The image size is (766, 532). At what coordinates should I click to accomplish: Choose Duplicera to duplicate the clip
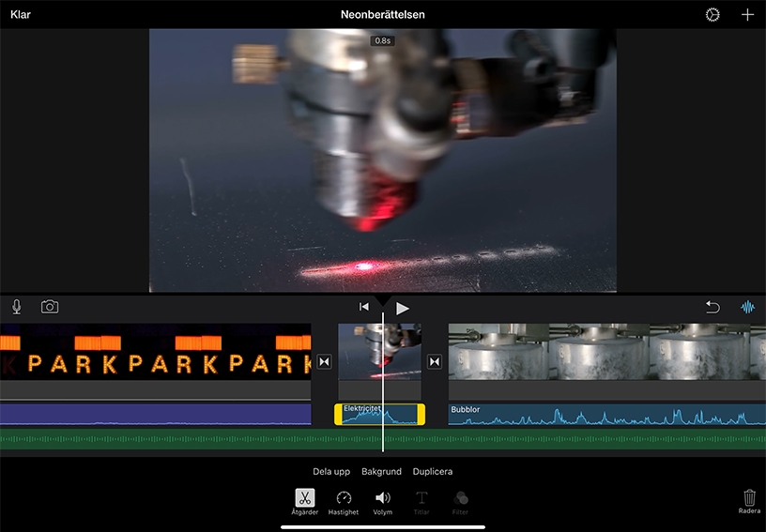433,471
